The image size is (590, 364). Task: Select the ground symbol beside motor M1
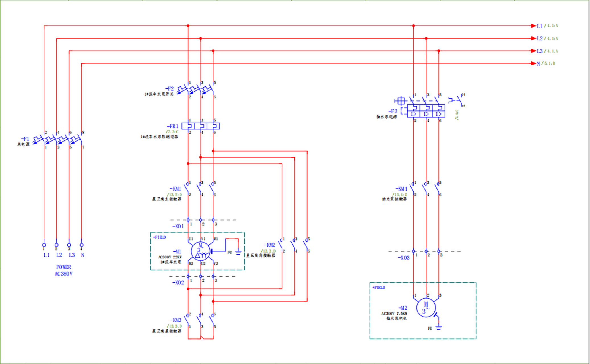[x=238, y=253]
